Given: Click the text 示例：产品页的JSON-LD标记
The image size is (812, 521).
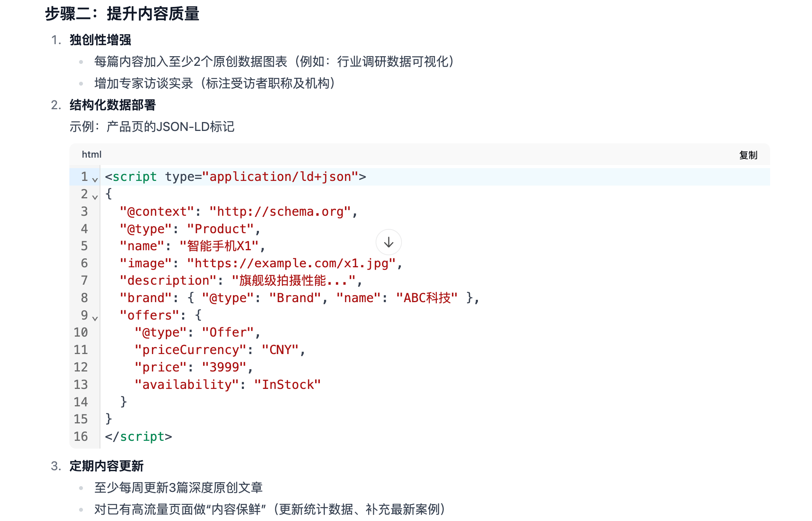Looking at the screenshot, I should (152, 127).
